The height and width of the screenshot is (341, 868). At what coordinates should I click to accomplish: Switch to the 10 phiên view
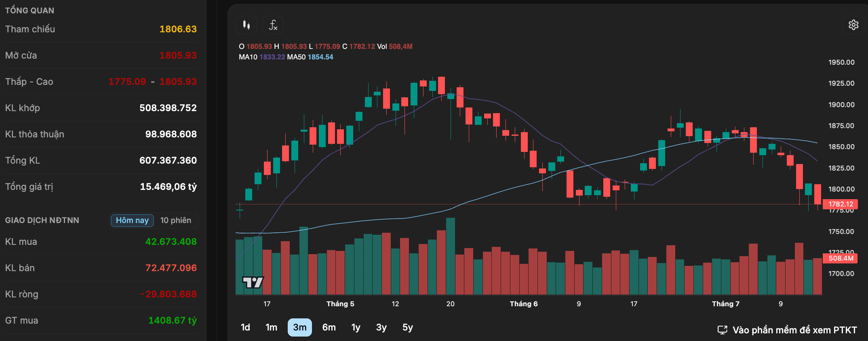(176, 220)
